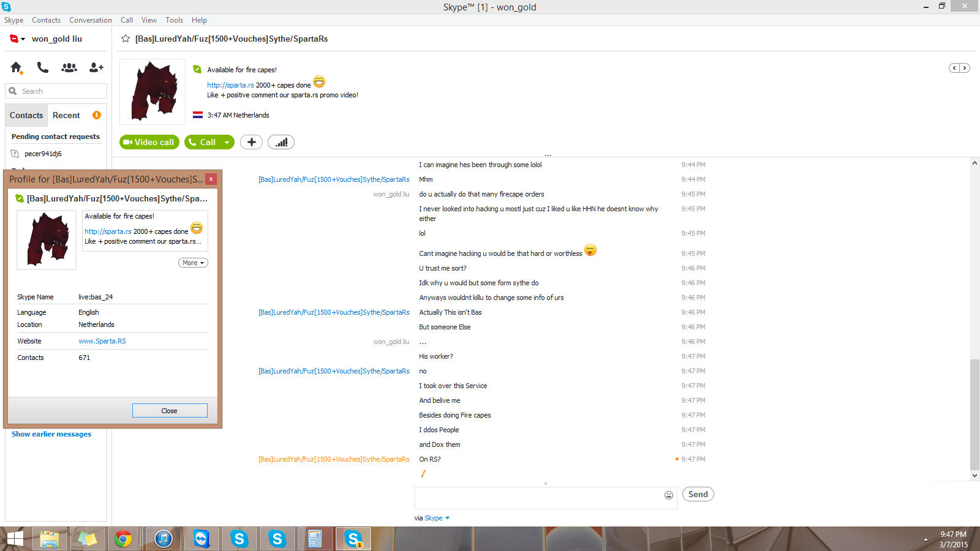Click orange sender name beside 'On RS?'
Image resolution: width=980 pixels, height=551 pixels.
click(x=334, y=459)
